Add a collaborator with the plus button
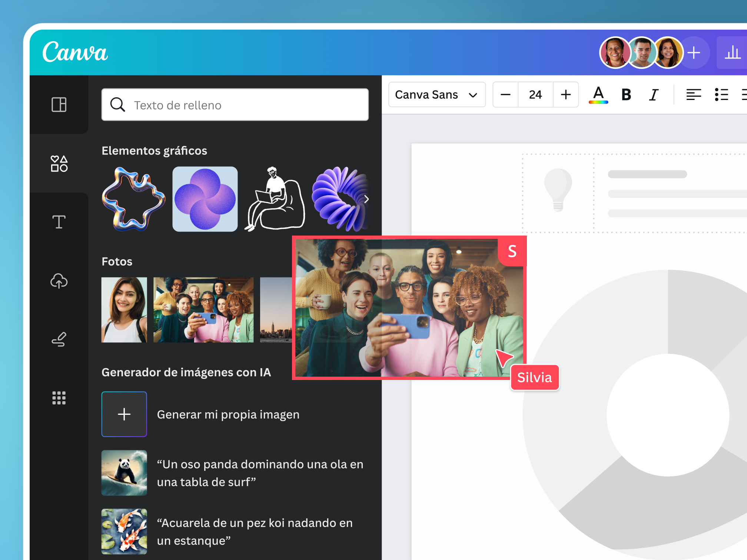This screenshot has width=747, height=560. 694,53
